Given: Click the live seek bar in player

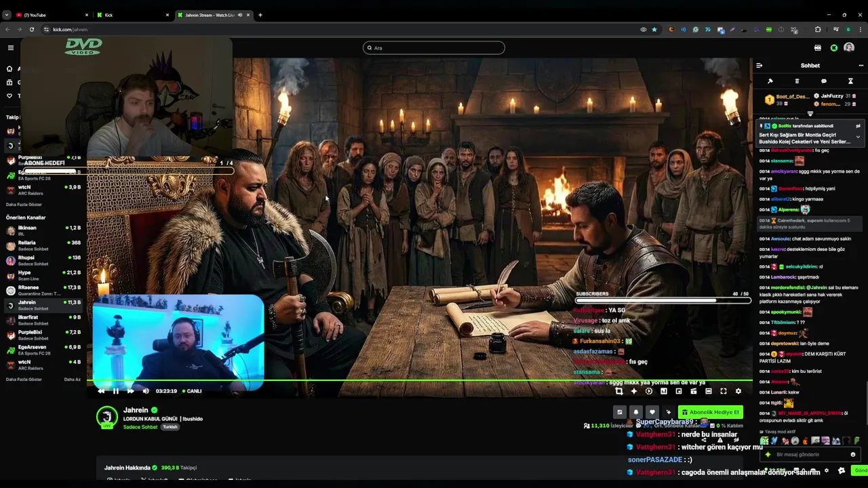Looking at the screenshot, I should tap(420, 380).
